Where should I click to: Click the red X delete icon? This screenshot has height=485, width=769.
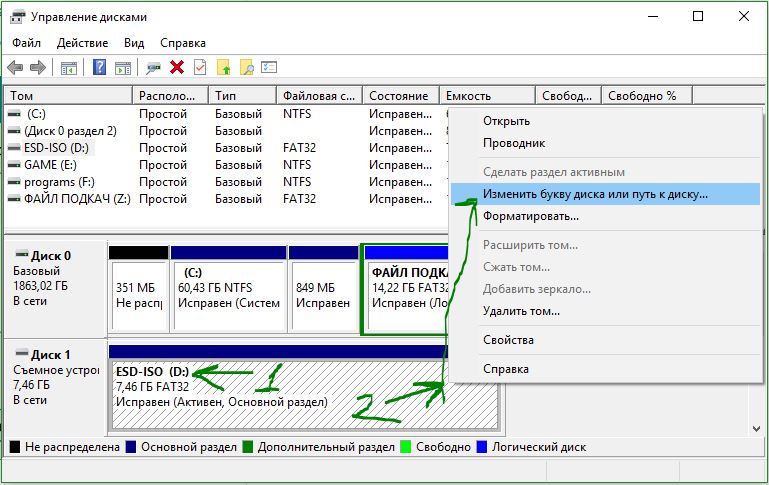(177, 67)
